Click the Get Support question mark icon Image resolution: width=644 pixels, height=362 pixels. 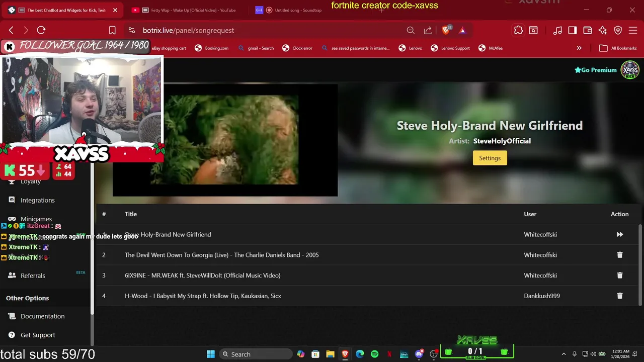12,335
